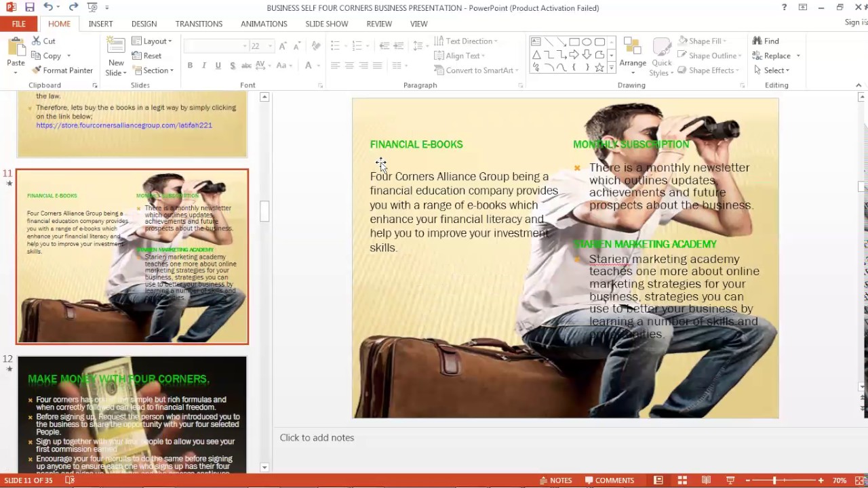Click the Save icon in quick access toolbar
Viewport: 868px width, 488px height.
click(x=29, y=7)
